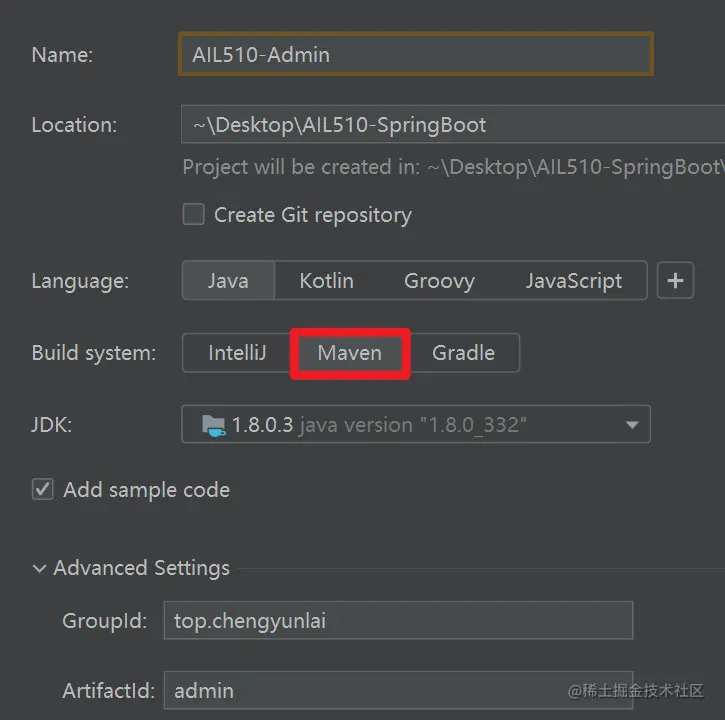
Task: Uncheck the Add sample code checkbox
Action: point(43,490)
